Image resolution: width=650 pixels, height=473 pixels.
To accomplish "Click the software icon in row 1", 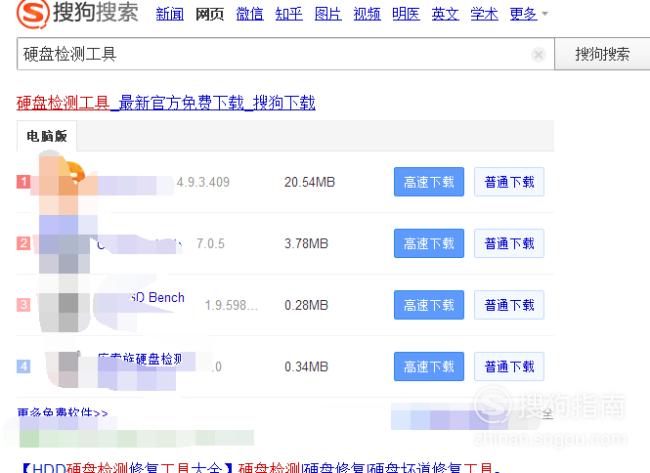I will [62, 182].
